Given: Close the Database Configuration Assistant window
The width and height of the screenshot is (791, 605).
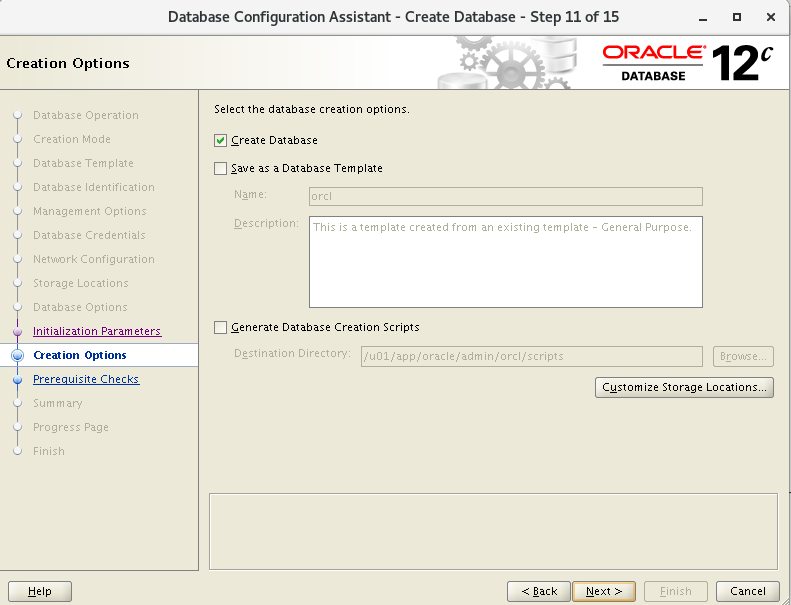Looking at the screenshot, I should [x=771, y=17].
